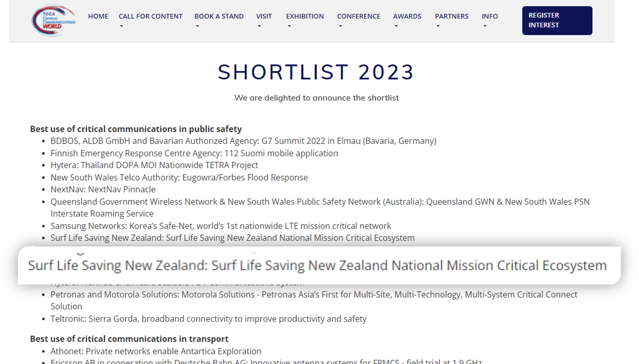Expand the Info dropdown arrow

point(485,26)
